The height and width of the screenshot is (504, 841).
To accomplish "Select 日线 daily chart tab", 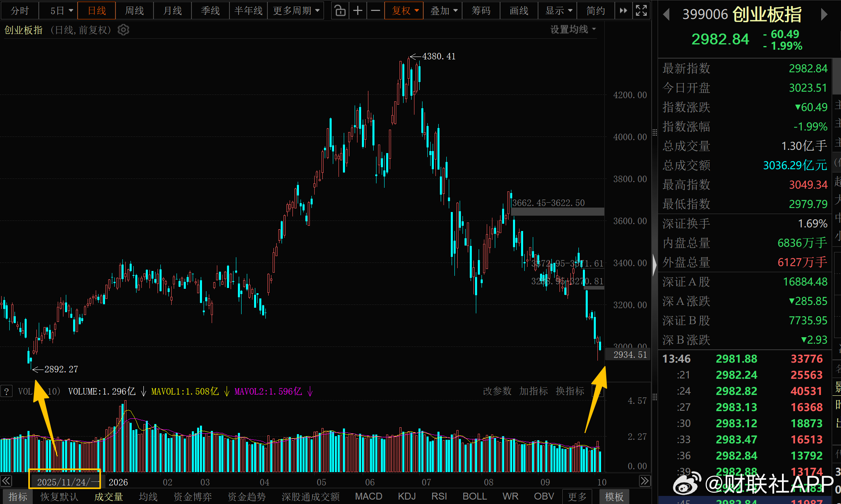I will click(97, 11).
